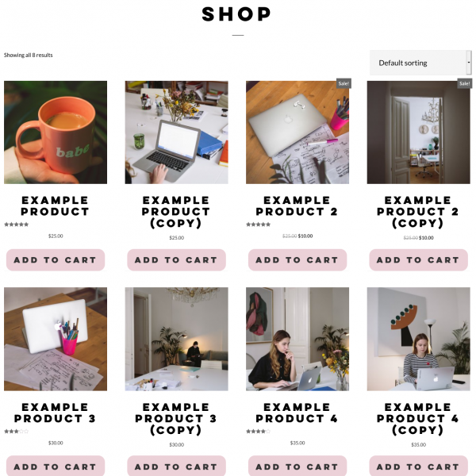Viewport: 476px width, 476px height.
Task: Open the pink babe mug product image
Action: pyautogui.click(x=56, y=132)
